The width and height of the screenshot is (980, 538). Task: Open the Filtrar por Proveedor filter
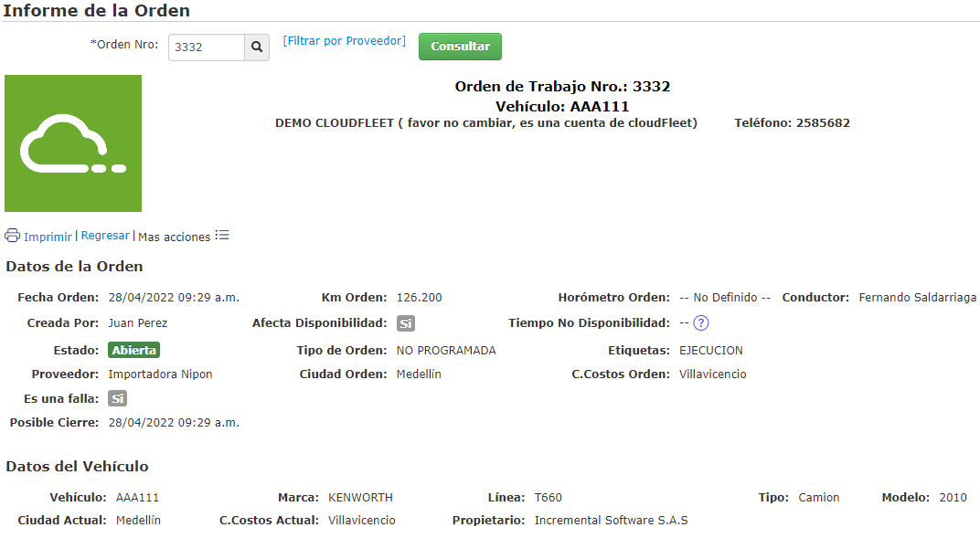click(x=344, y=40)
